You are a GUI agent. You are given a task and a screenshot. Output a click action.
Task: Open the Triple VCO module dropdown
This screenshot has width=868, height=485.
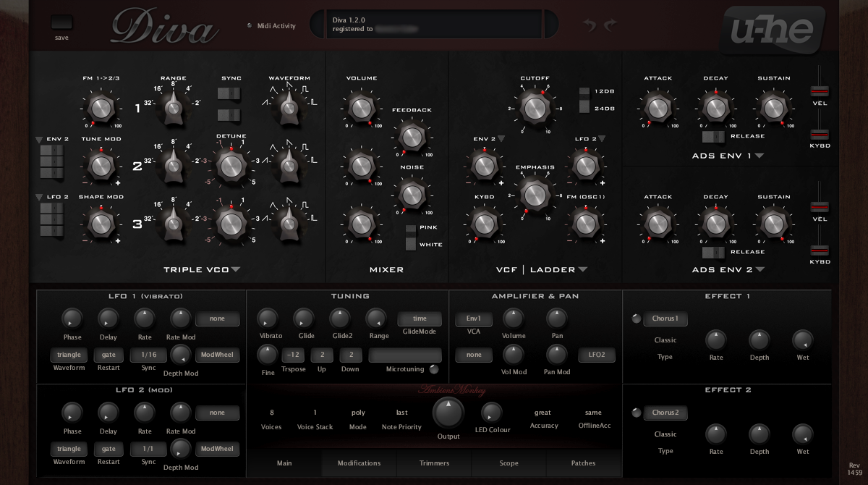[236, 270]
